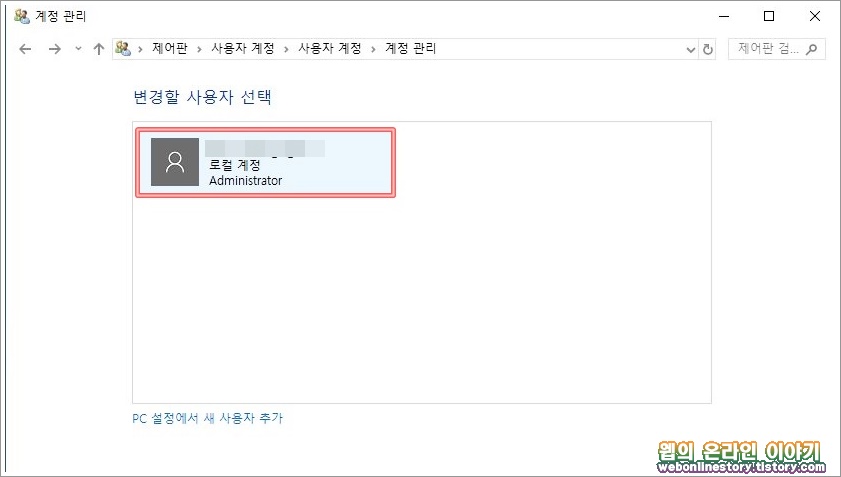Screen dimensions: 841x477
Task: Maximize the 계정 관리 window
Action: [769, 16]
